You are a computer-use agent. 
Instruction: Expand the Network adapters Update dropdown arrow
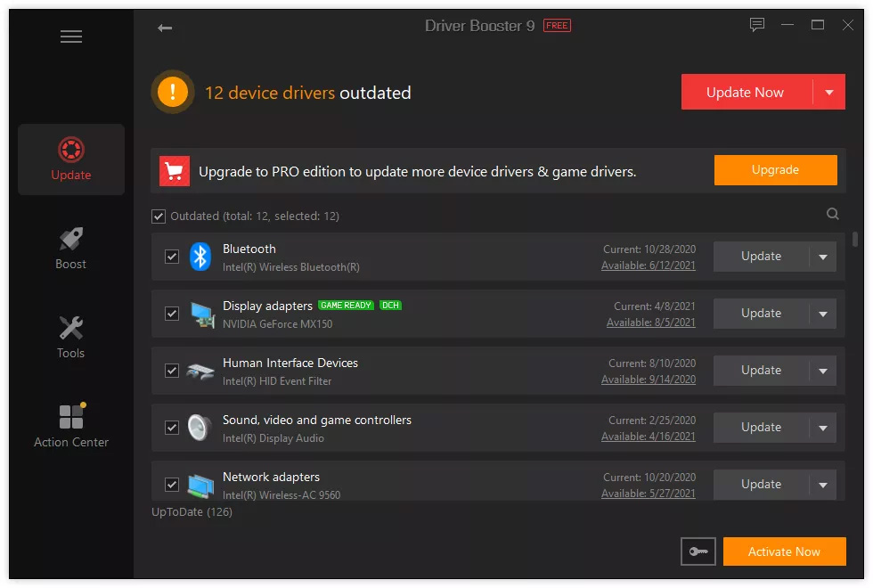pos(823,485)
